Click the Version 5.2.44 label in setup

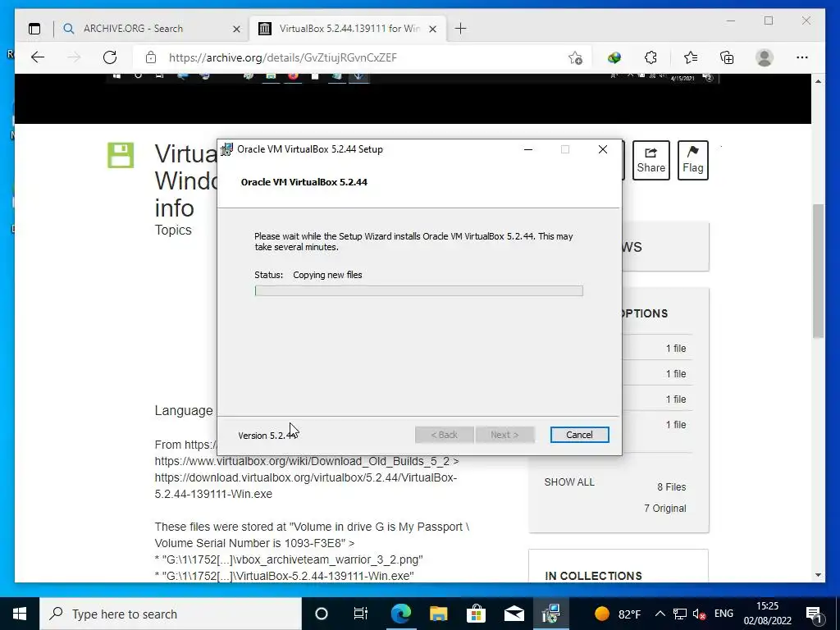pyautogui.click(x=267, y=436)
